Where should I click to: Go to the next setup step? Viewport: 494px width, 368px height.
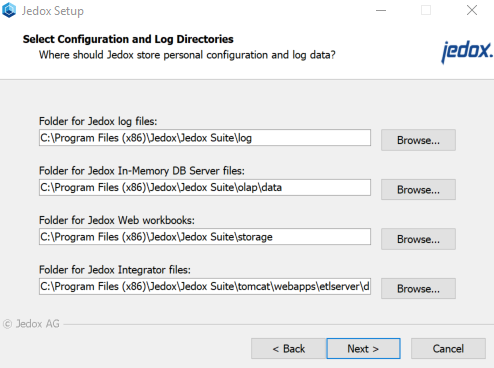(x=363, y=349)
